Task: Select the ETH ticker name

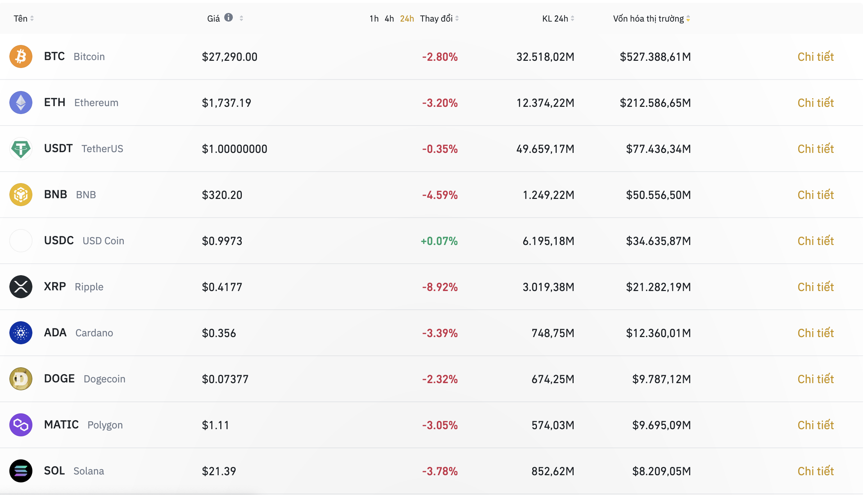Action: point(55,102)
